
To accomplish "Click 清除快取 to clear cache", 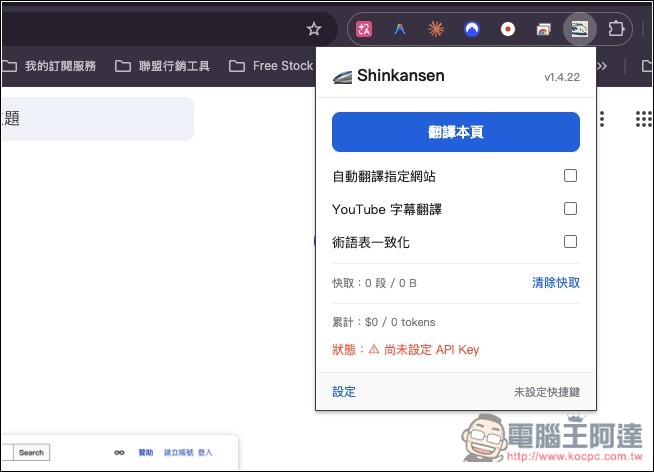I will point(556,283).
